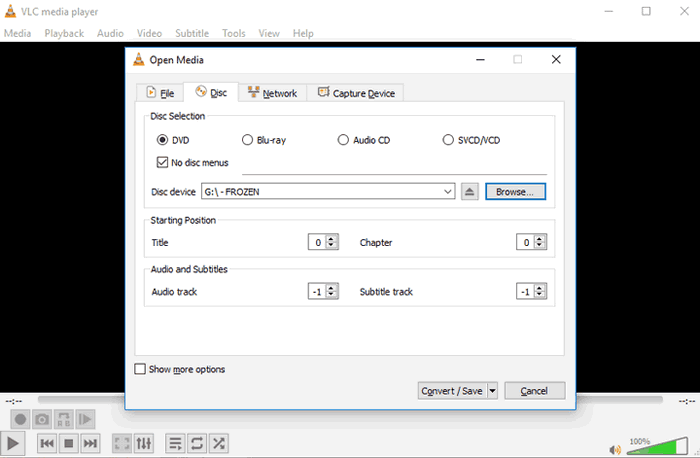700x458 pixels.
Task: Show the playlist icon
Action: point(175,443)
